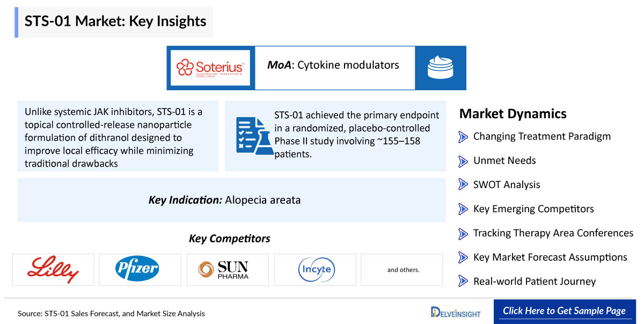Screen dimensions: 644x324
Task: Click the STS-01 Market Key Insights heading
Action: pos(115,22)
